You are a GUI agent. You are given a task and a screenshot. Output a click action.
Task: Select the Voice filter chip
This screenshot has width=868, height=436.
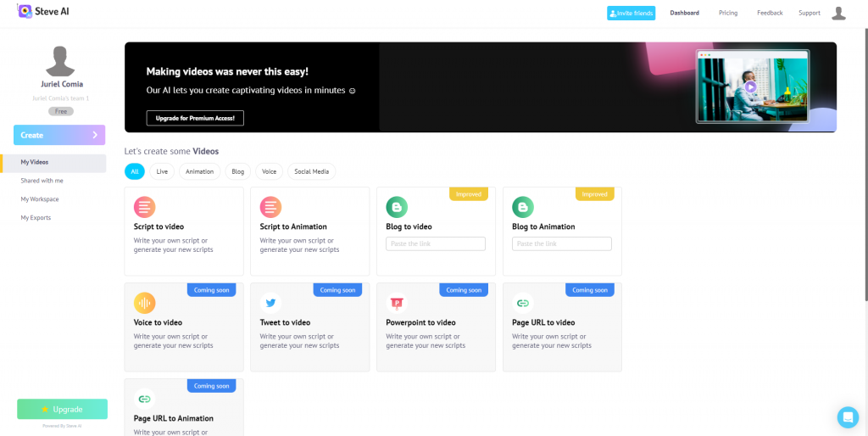coord(269,171)
